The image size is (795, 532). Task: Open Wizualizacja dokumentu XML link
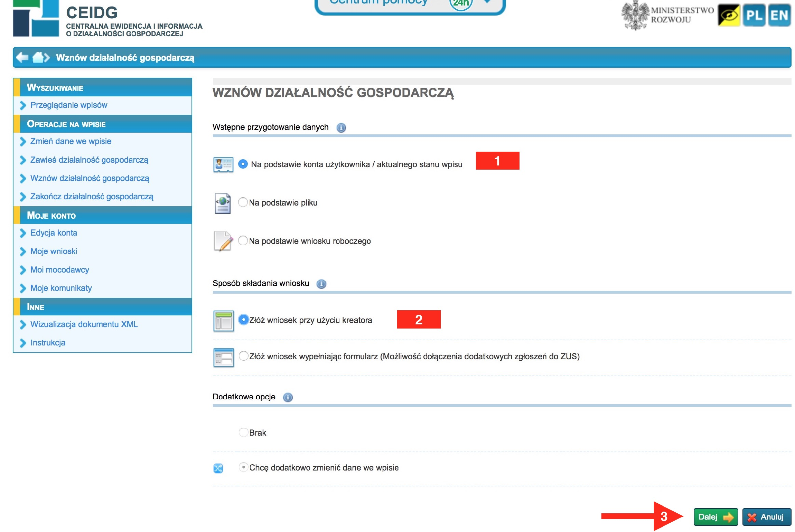pyautogui.click(x=84, y=324)
